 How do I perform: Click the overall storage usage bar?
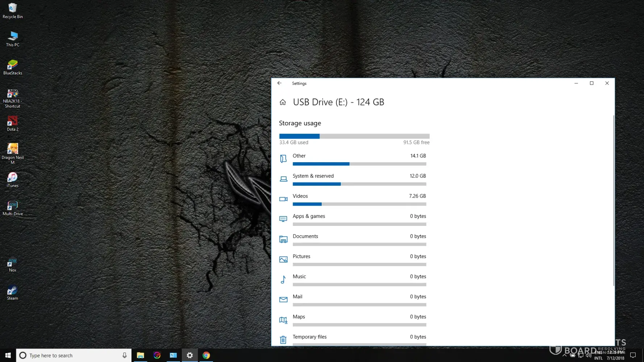(x=354, y=136)
